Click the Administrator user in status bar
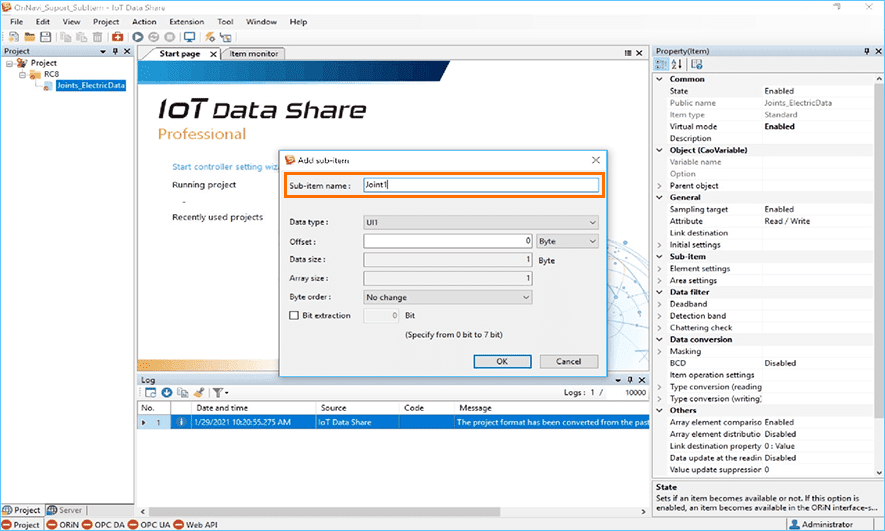 tap(821, 525)
